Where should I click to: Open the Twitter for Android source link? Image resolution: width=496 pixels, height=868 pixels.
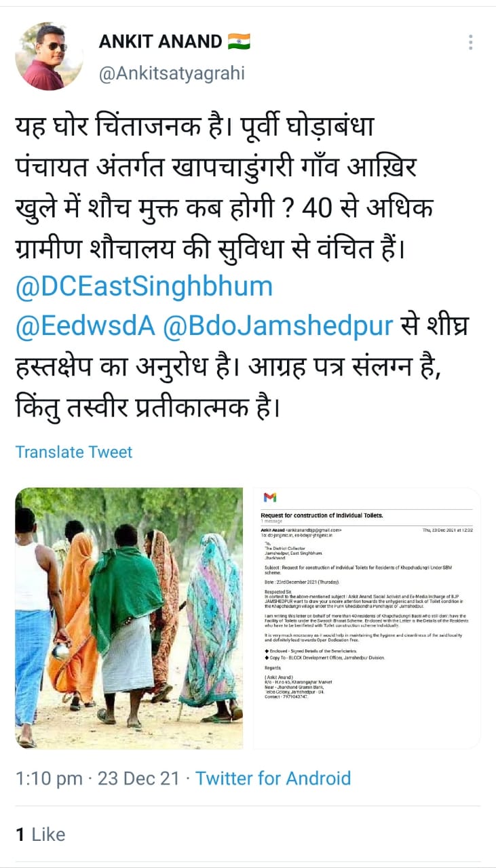pyautogui.click(x=273, y=778)
